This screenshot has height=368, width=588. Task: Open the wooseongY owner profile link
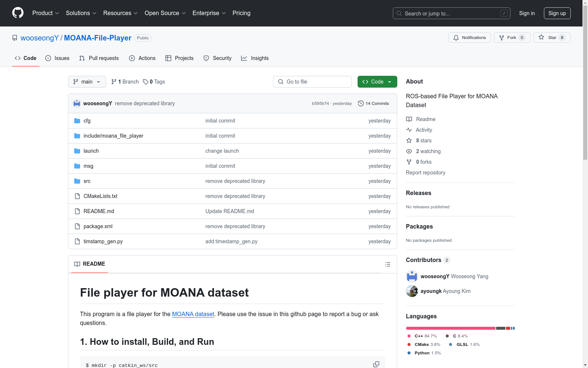[40, 38]
